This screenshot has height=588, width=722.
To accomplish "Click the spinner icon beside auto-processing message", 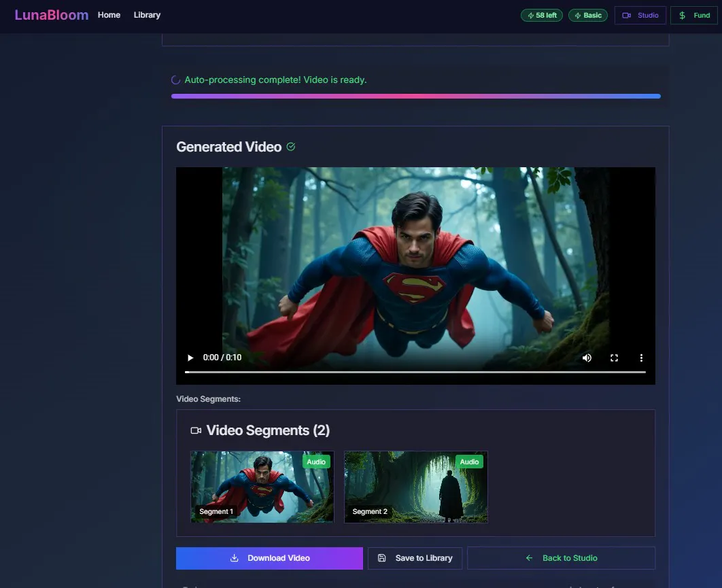I will [x=175, y=80].
